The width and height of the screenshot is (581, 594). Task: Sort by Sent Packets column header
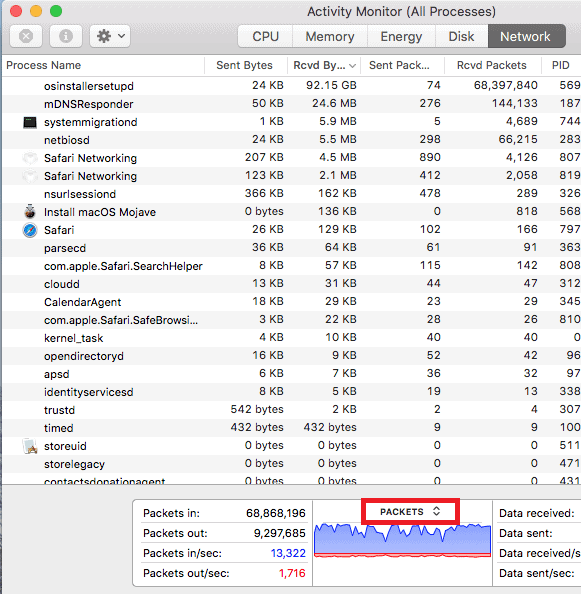(x=402, y=65)
